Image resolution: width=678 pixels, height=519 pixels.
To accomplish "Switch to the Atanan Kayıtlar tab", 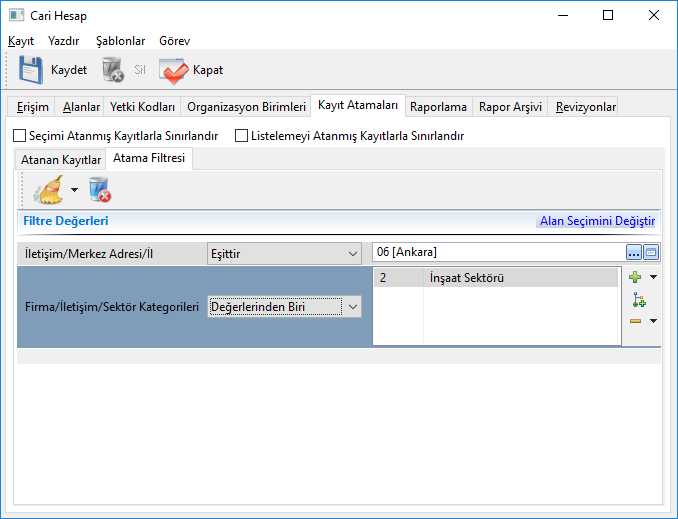I will (x=61, y=160).
